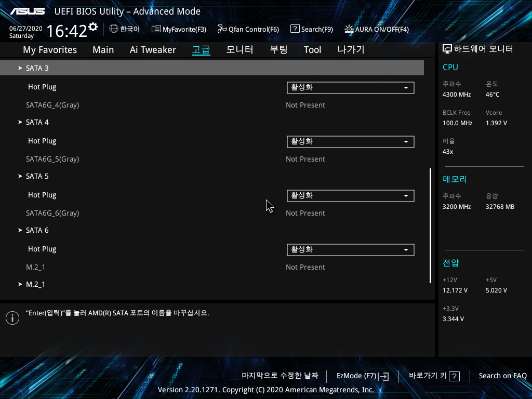Toggle AURA ON/OFF light icon
The width and height of the screenshot is (532, 399).
(x=349, y=29)
